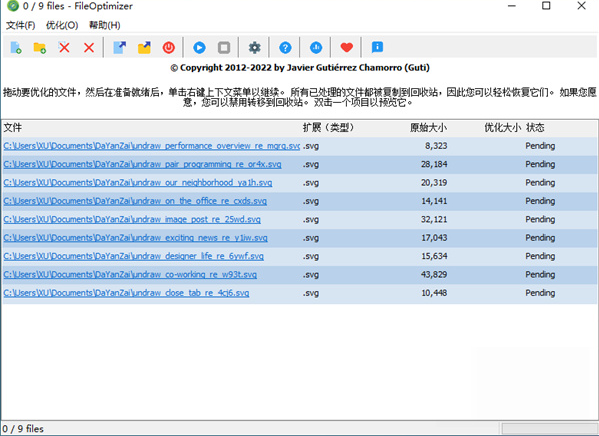Open the undraw_on_the_office_re_cxds.svg link
Image resolution: width=599 pixels, height=436 pixels.
[135, 201]
